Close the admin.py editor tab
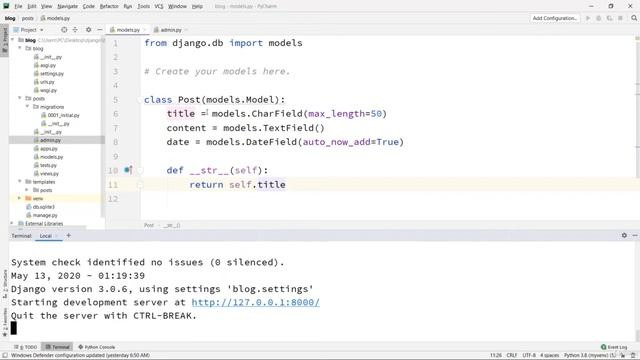The width and height of the screenshot is (640, 360). pos(186,30)
